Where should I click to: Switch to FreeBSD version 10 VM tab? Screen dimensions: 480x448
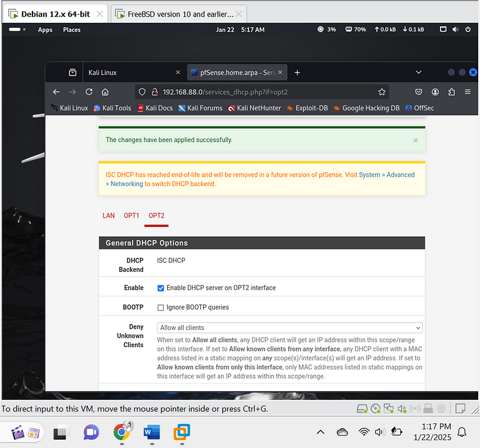coord(179,14)
